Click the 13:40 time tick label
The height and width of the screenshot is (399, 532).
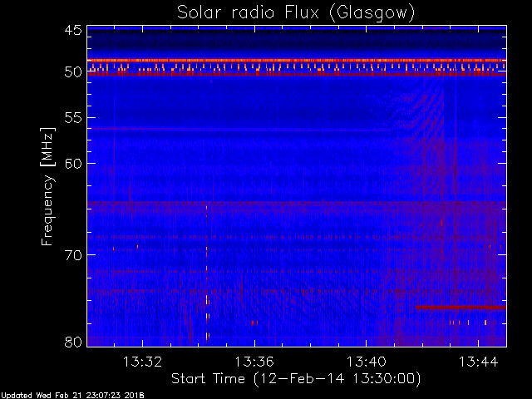(x=366, y=362)
